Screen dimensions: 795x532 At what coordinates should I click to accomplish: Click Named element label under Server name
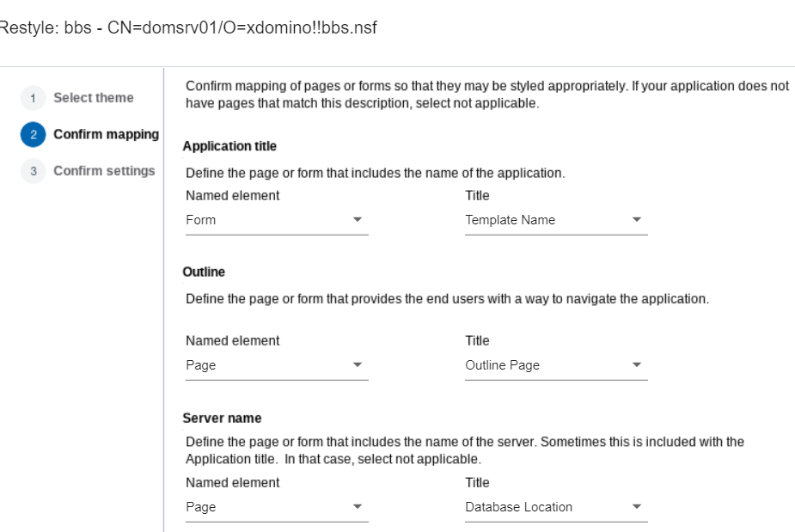232,483
